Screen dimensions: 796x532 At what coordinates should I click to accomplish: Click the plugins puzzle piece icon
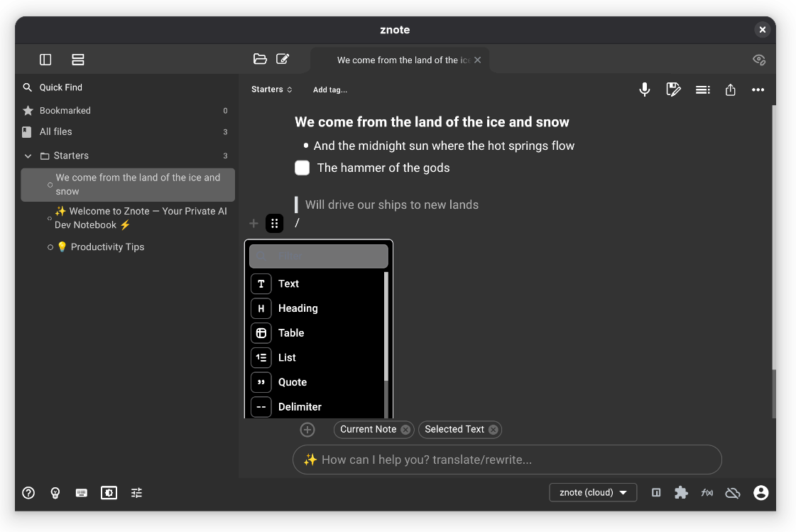coord(681,492)
